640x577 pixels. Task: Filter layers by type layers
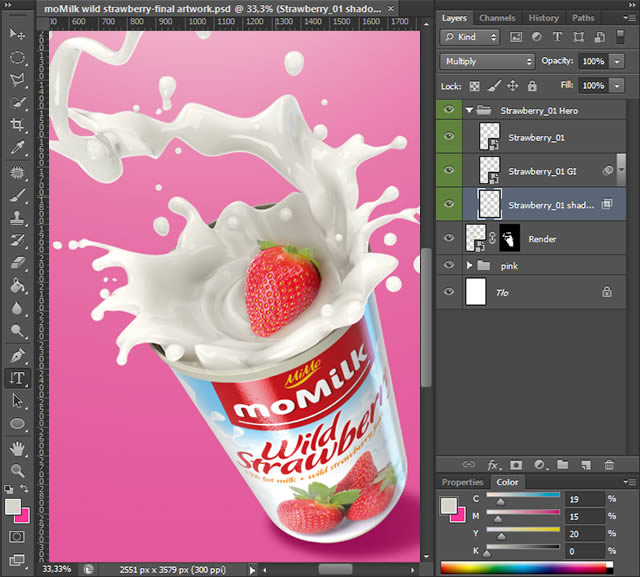coord(557,37)
